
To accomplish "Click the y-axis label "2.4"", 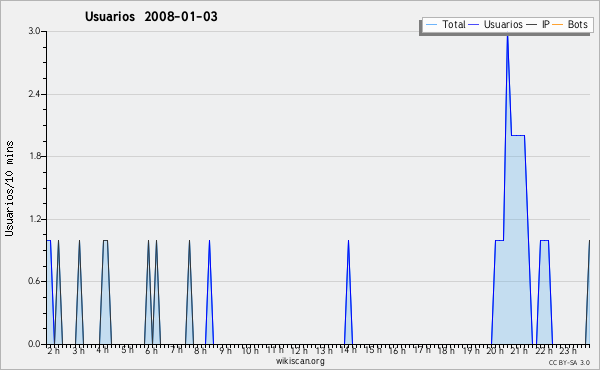I will (x=34, y=94).
